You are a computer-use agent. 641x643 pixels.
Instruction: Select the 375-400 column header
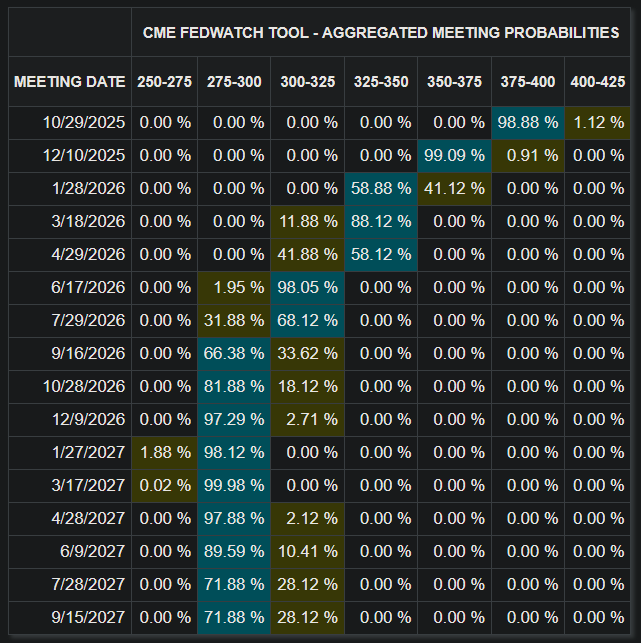(528, 82)
